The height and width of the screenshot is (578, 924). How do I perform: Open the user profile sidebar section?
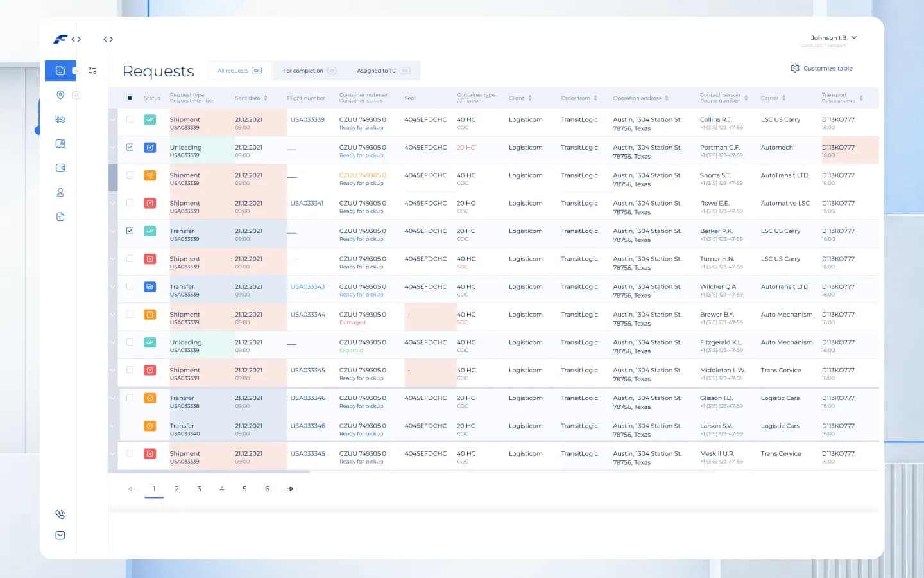(x=60, y=192)
